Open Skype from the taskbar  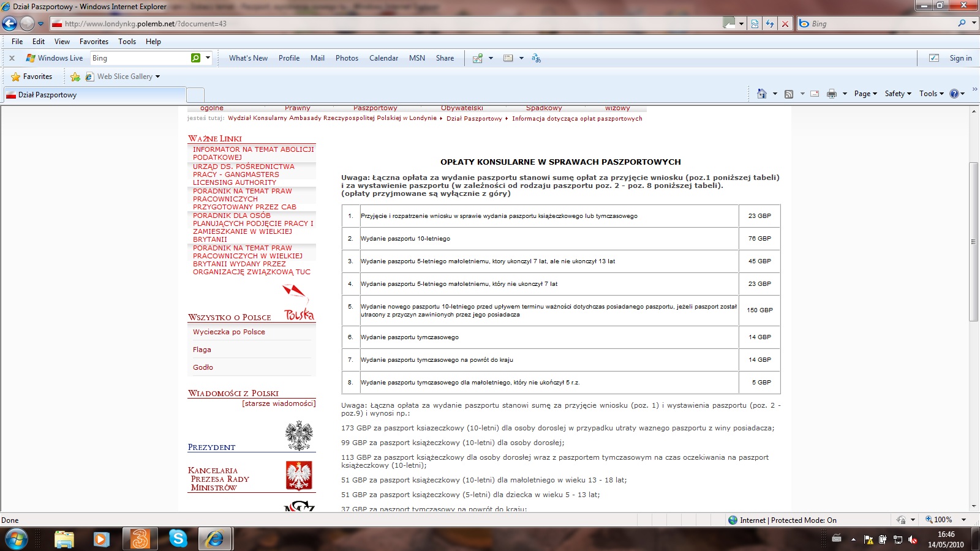pos(178,539)
